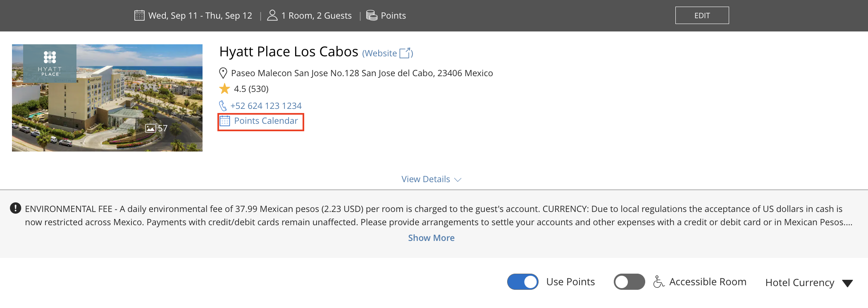Click the coins icon next to Points in header
Screen dimensions: 868x308
[x=371, y=15]
